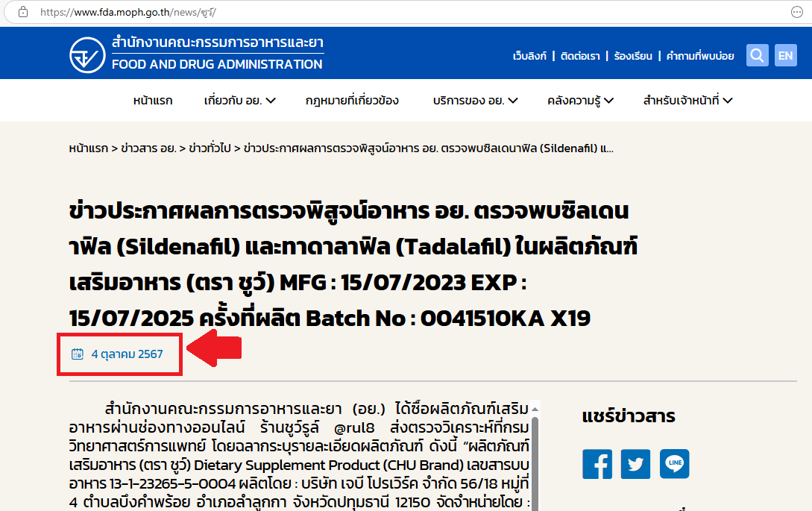
Task: Click the ข่าวทั่วไป breadcrumb link
Action: pos(210,148)
